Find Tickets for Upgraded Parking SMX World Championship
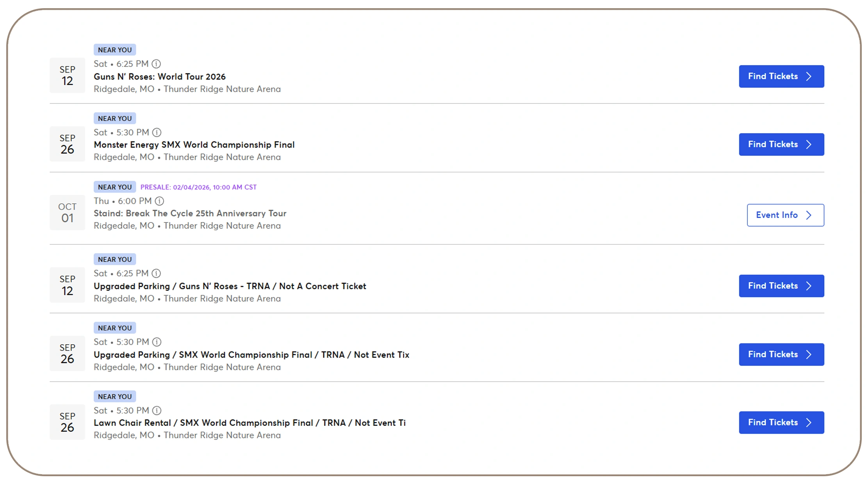The height and width of the screenshot is (484, 868). coord(781,354)
